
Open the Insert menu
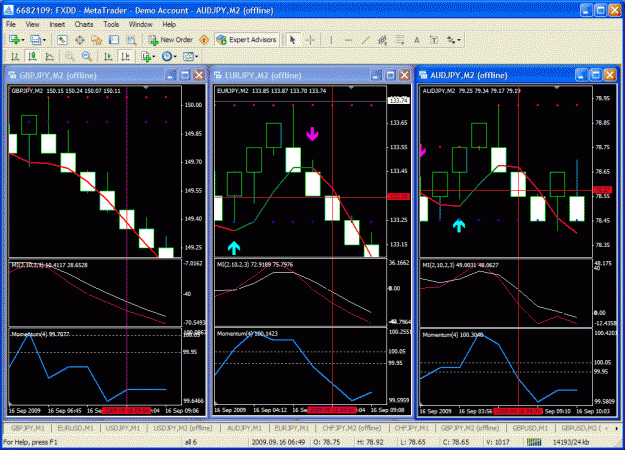(x=57, y=24)
